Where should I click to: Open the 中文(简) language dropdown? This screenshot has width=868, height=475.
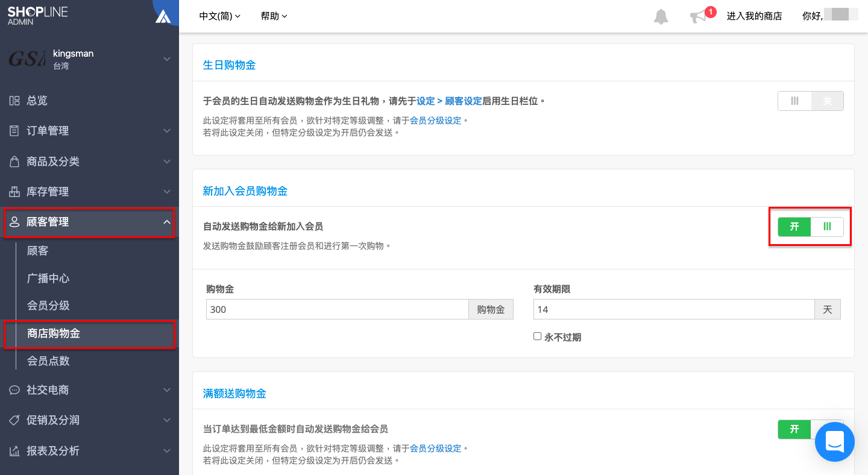220,16
